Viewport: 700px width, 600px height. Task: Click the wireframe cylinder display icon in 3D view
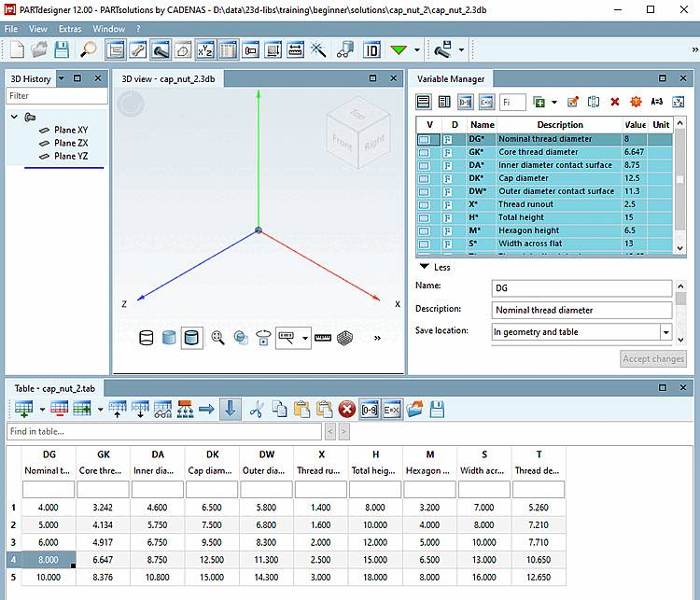click(146, 338)
